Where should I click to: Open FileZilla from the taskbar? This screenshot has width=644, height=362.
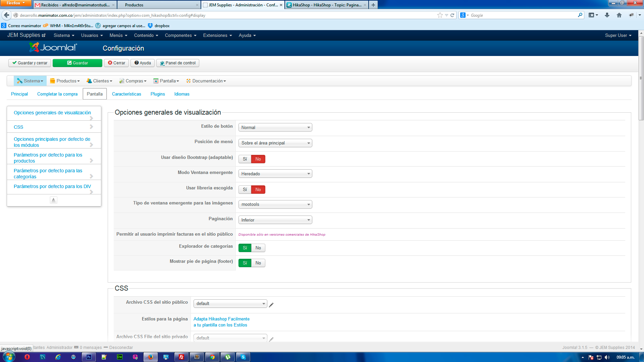point(181,357)
